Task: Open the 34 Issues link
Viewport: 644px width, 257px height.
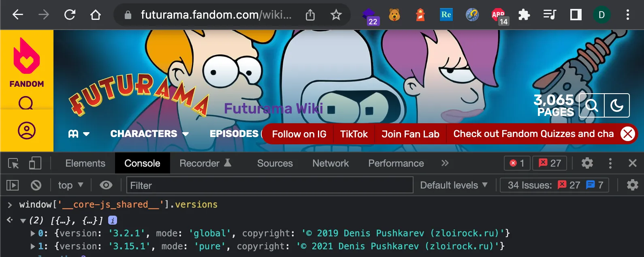Action: click(x=554, y=185)
